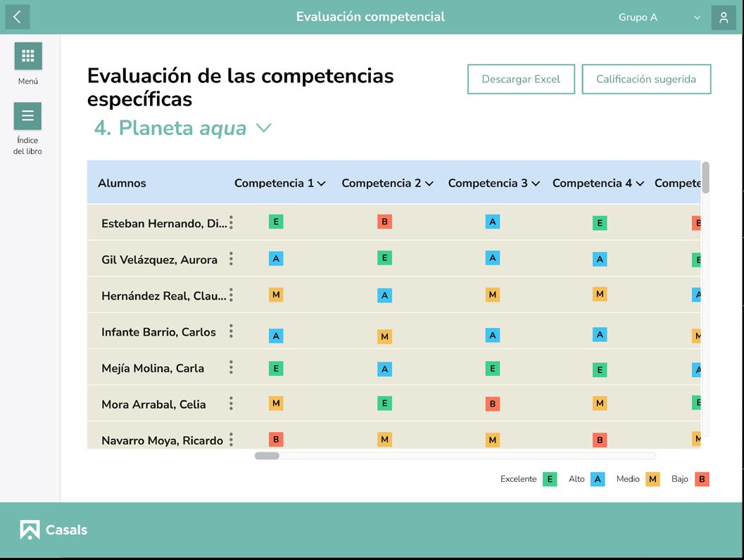Screen dimensions: 744x560
Task: Expand the Competencia 1 column header
Action: point(280,184)
